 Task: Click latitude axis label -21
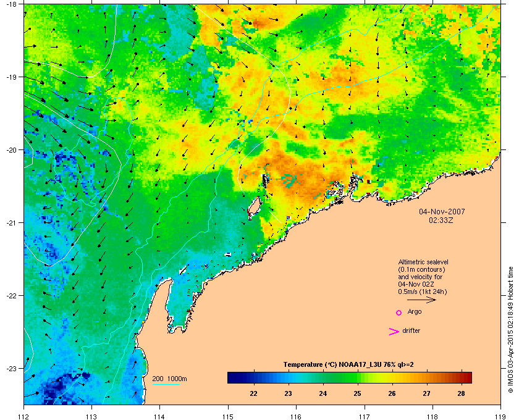click(12, 223)
